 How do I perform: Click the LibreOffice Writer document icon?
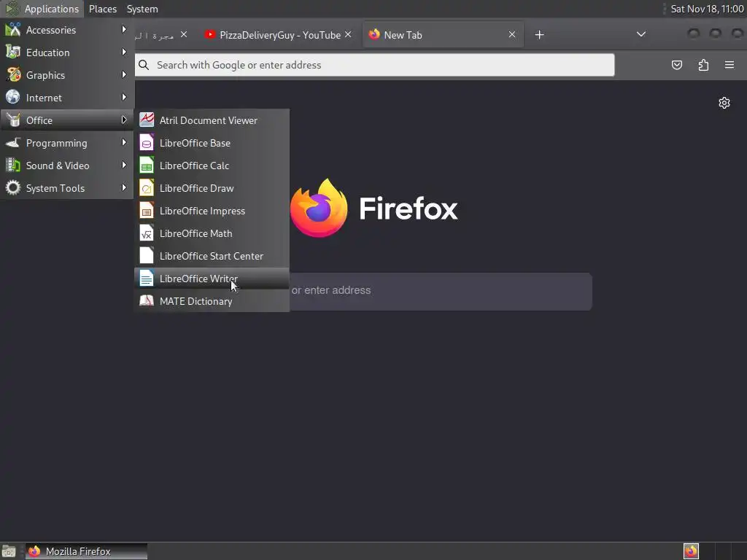point(146,279)
